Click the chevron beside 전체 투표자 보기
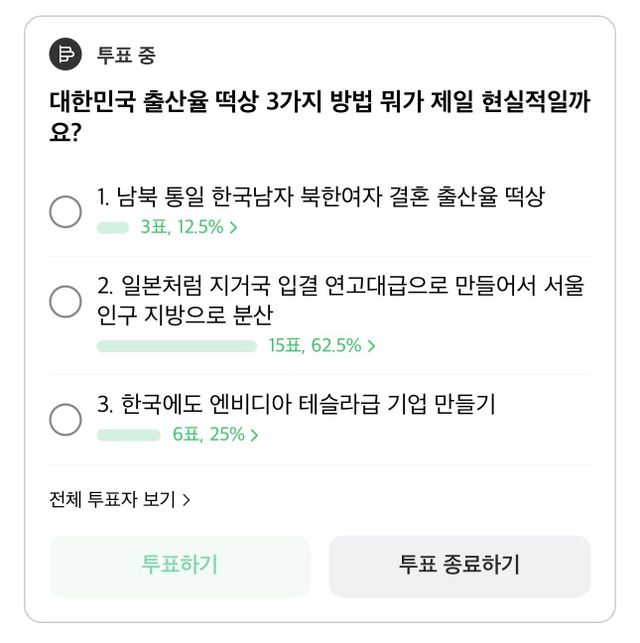640x643 pixels. pyautogui.click(x=187, y=499)
